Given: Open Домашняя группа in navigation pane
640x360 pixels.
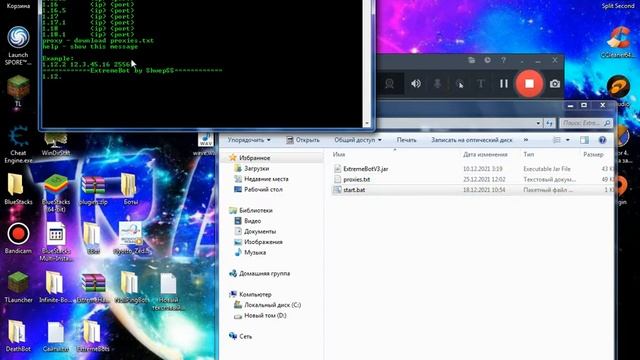Looking at the screenshot, I should click(x=264, y=273).
